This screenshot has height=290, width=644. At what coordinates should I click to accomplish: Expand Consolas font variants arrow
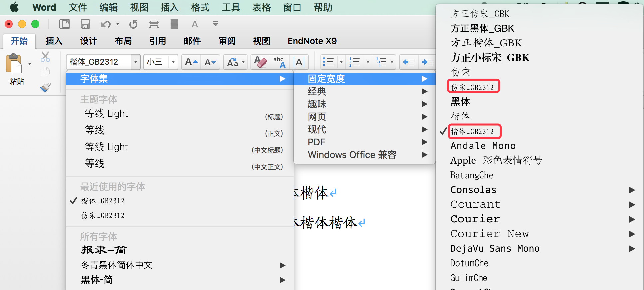click(632, 190)
